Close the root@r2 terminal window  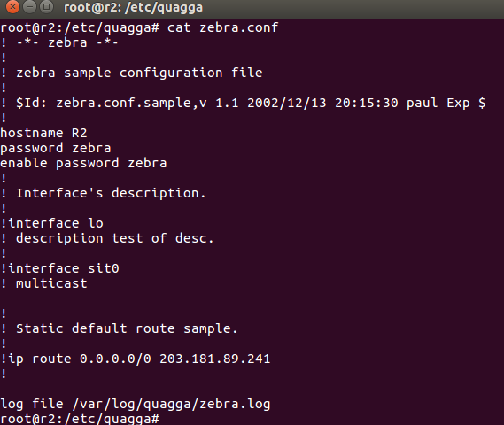(x=13, y=7)
